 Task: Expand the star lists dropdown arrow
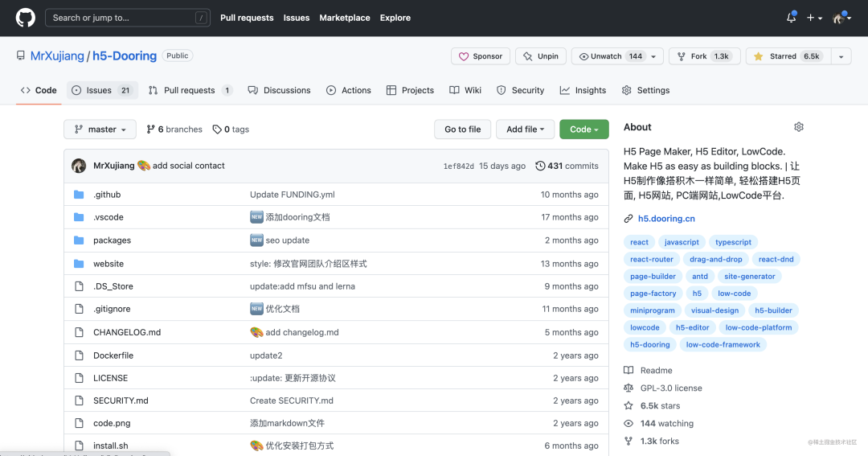coord(841,56)
